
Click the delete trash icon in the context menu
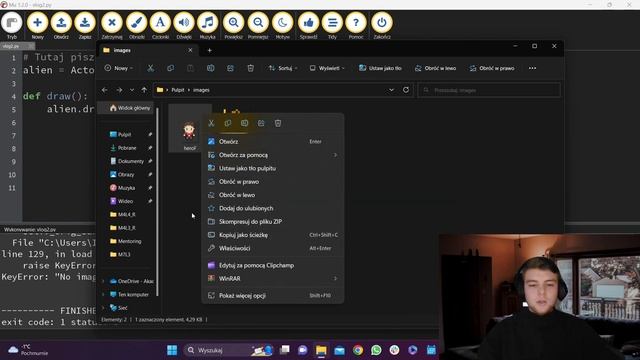tap(278, 123)
